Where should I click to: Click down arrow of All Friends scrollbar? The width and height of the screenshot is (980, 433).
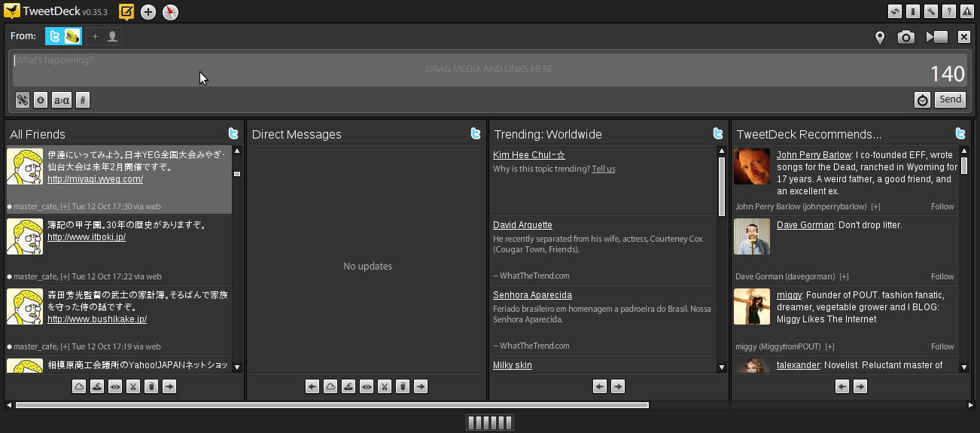click(237, 367)
